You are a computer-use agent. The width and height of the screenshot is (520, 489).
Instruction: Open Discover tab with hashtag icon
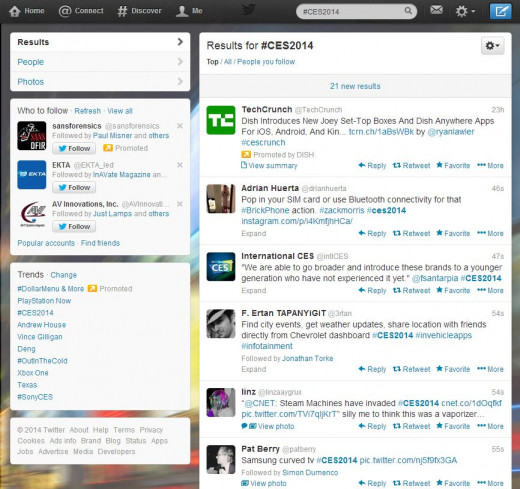coord(139,11)
